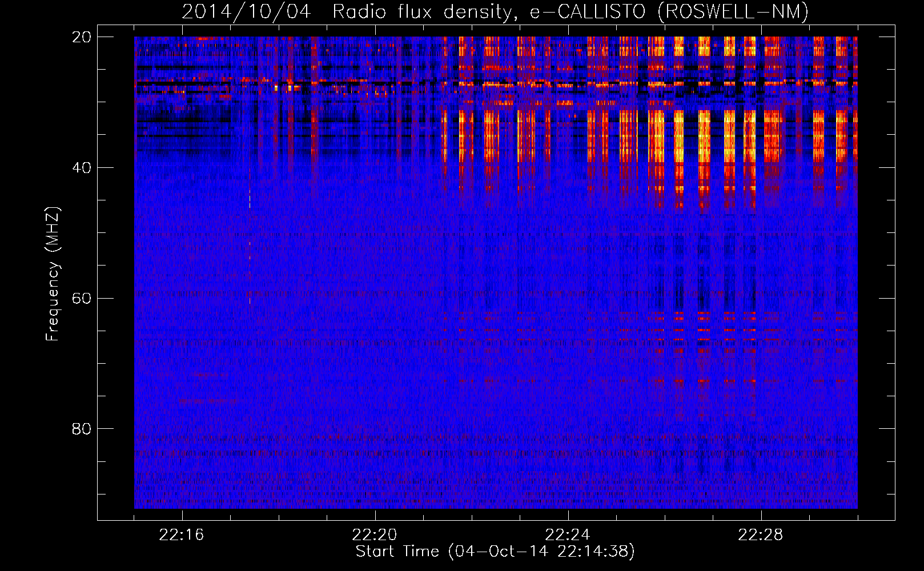Click the 60 frequency tick label
The width and height of the screenshot is (924, 571).
tap(82, 299)
